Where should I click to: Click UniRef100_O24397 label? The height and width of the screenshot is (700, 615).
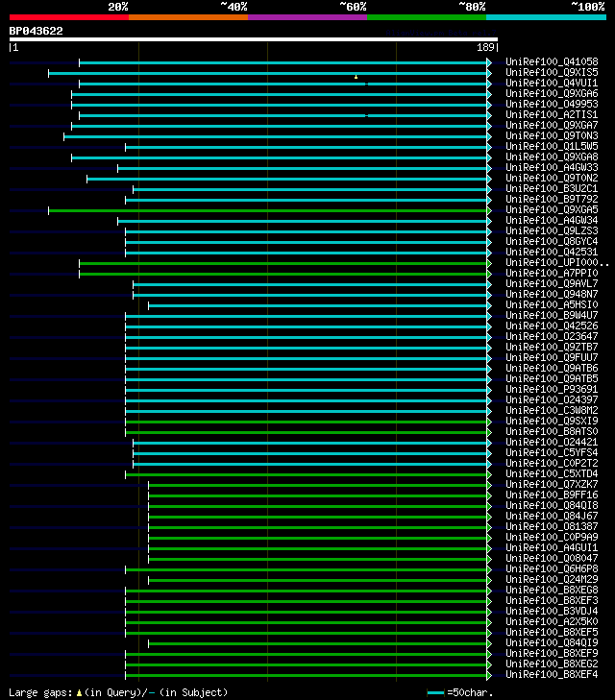coord(552,400)
